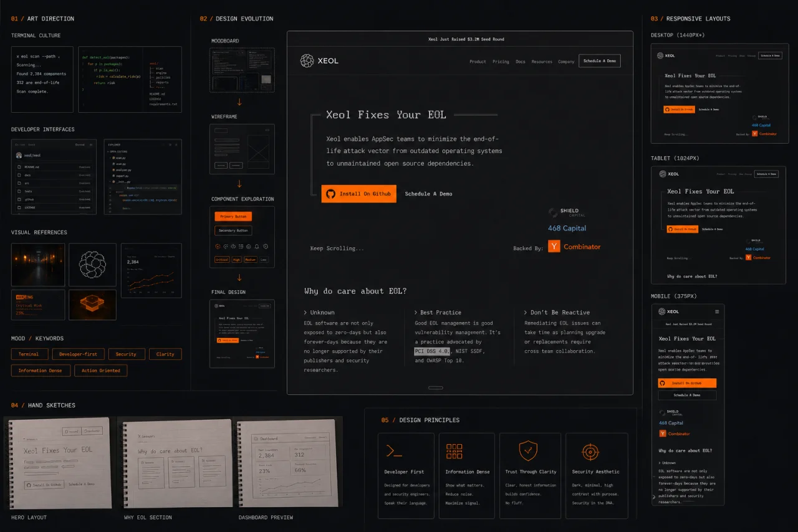Click the README.md folder icon in repo list
The height and width of the screenshot is (532, 798).
tap(19, 168)
